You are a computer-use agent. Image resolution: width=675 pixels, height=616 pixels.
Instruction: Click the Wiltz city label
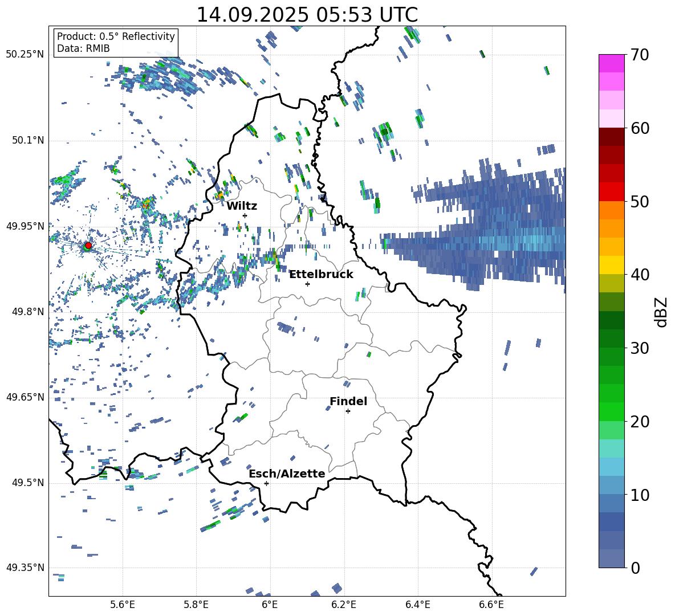coord(242,206)
